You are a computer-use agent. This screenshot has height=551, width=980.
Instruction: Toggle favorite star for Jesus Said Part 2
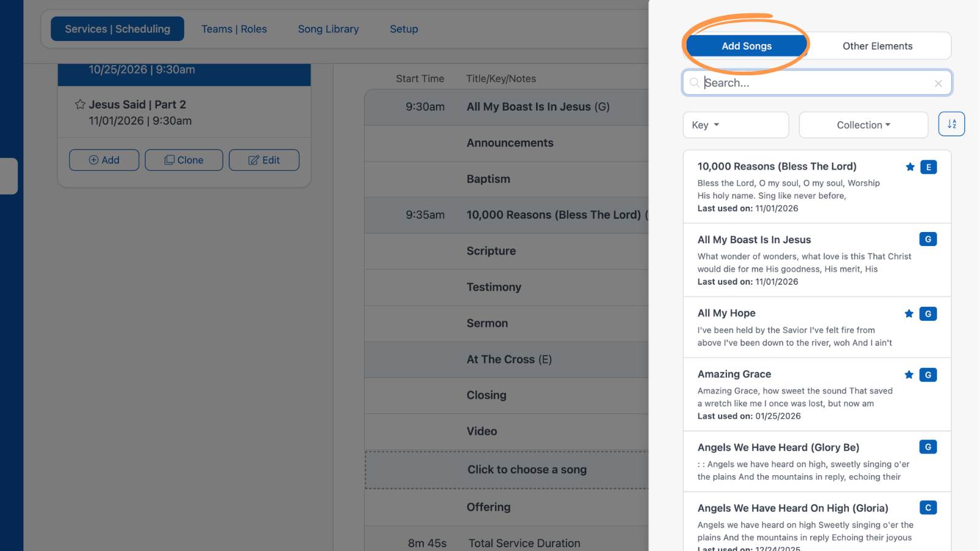coord(80,104)
